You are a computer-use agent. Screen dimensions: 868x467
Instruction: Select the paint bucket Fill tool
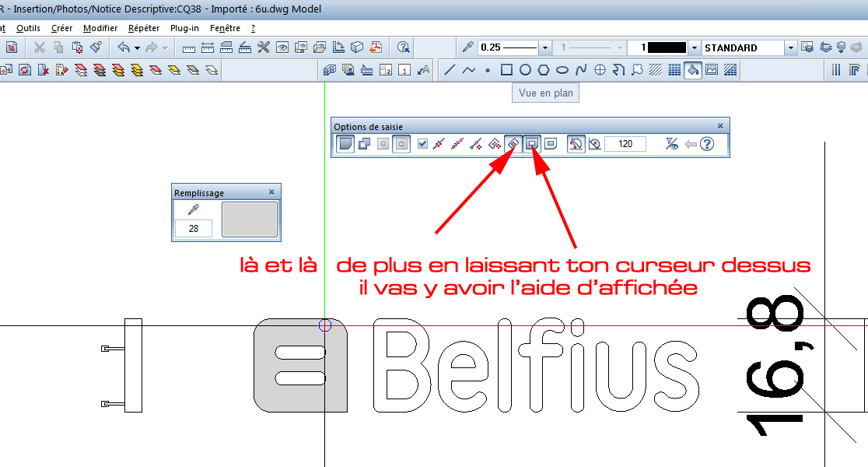pyautogui.click(x=693, y=70)
